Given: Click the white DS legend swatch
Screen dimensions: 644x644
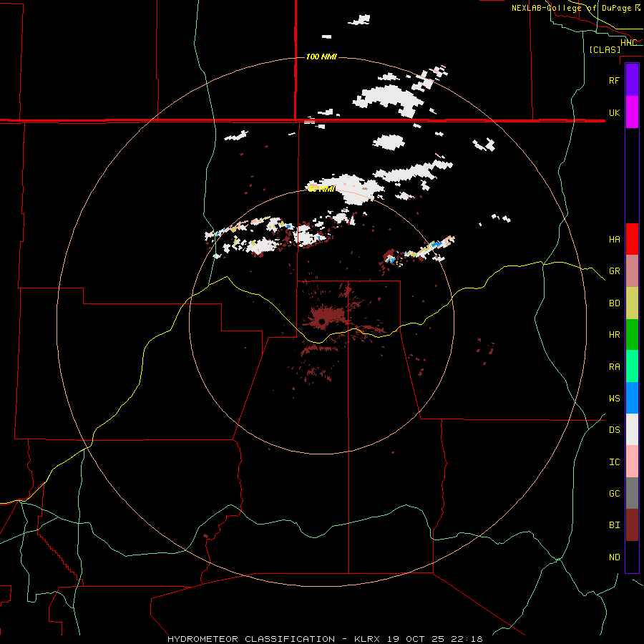Looking at the screenshot, I should tap(632, 429).
